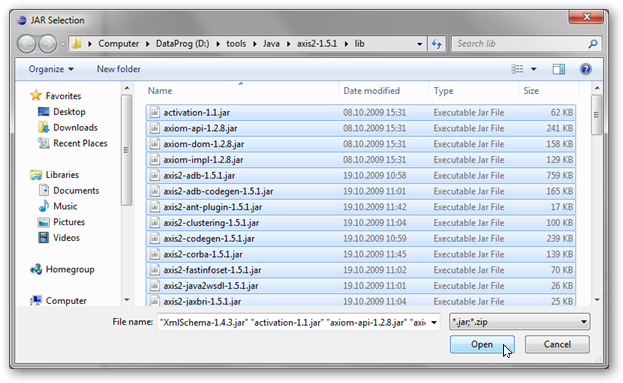The height and width of the screenshot is (383, 623).
Task: Click the jar icon of axis2-codegen-1.5.1.jar
Action: pos(154,238)
